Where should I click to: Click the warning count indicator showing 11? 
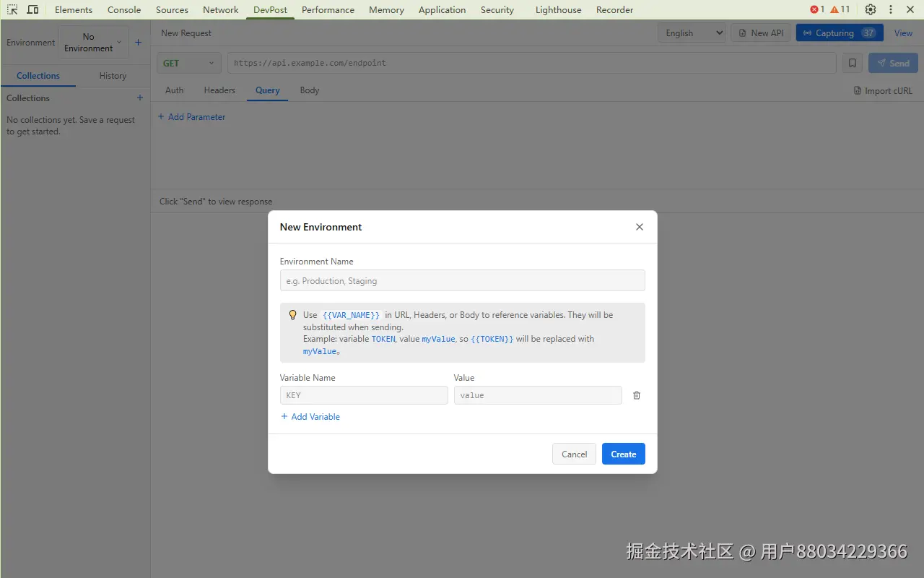tap(840, 9)
